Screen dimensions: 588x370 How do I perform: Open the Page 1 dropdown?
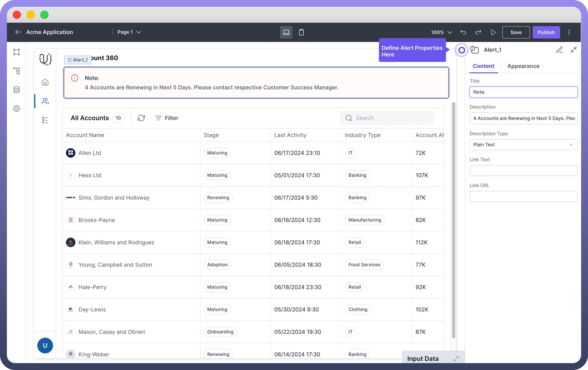(x=129, y=32)
